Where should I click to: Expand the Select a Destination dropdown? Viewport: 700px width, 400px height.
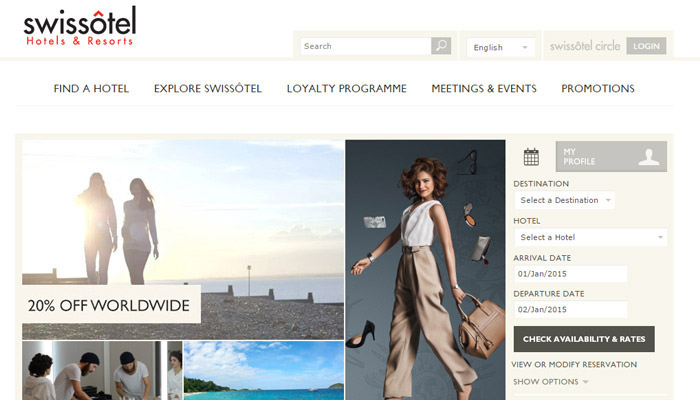[x=565, y=200]
